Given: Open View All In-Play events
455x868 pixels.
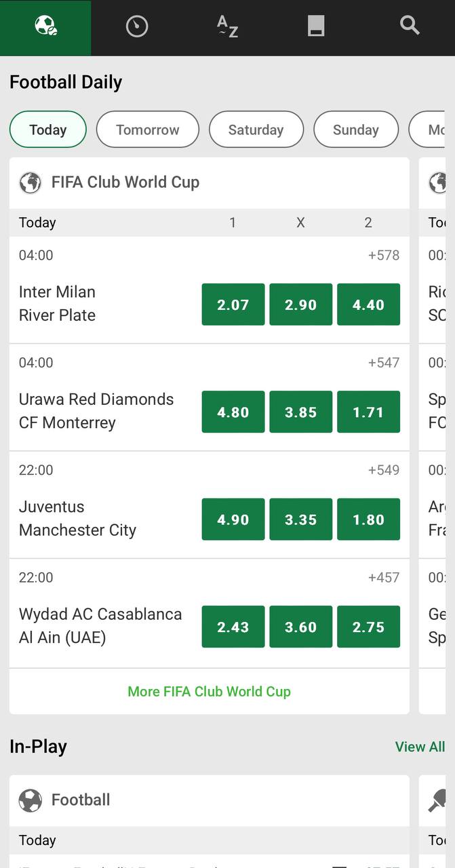Looking at the screenshot, I should point(420,747).
